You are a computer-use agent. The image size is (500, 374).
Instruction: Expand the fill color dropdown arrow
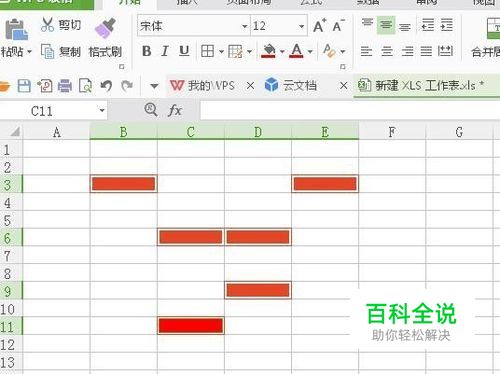282,52
